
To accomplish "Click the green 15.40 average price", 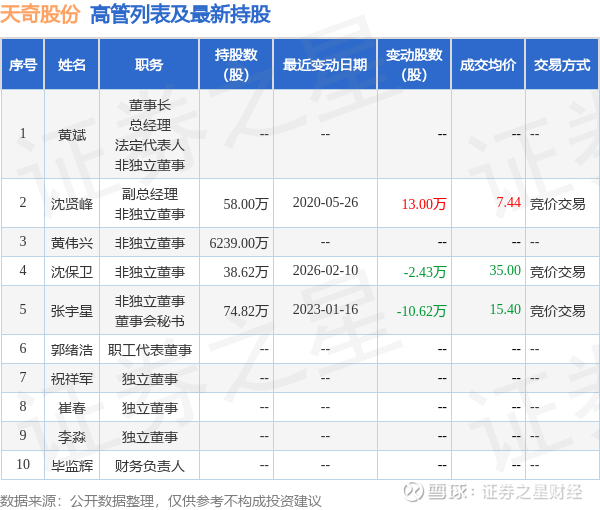I will point(505,310).
